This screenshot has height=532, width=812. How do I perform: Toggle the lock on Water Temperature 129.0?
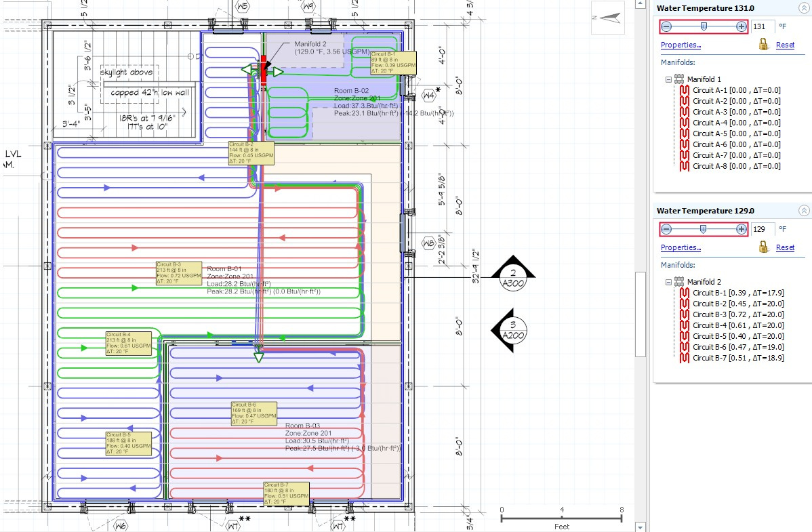pyautogui.click(x=764, y=247)
